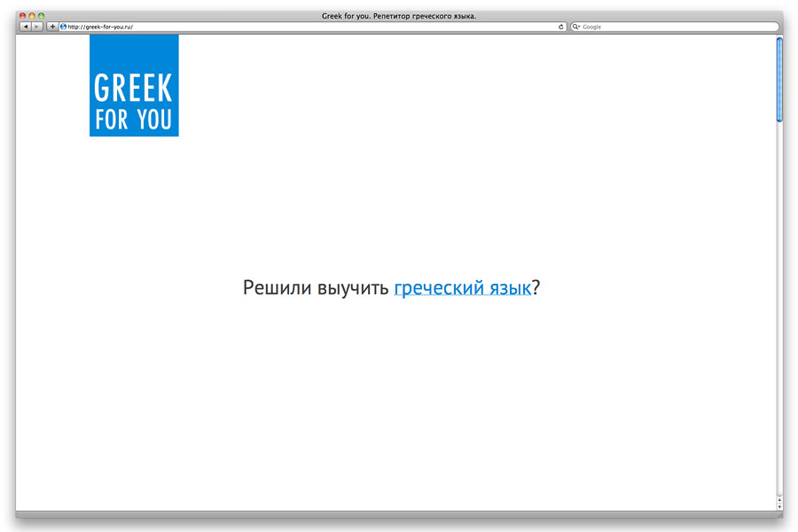798x532 pixels.
Task: Close the browser window with red button
Action: [x=23, y=16]
